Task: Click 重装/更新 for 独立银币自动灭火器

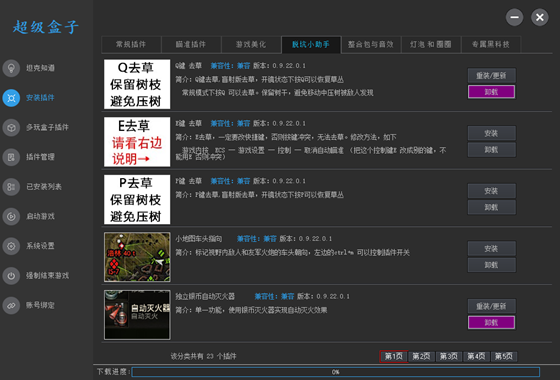Action: click(x=491, y=306)
